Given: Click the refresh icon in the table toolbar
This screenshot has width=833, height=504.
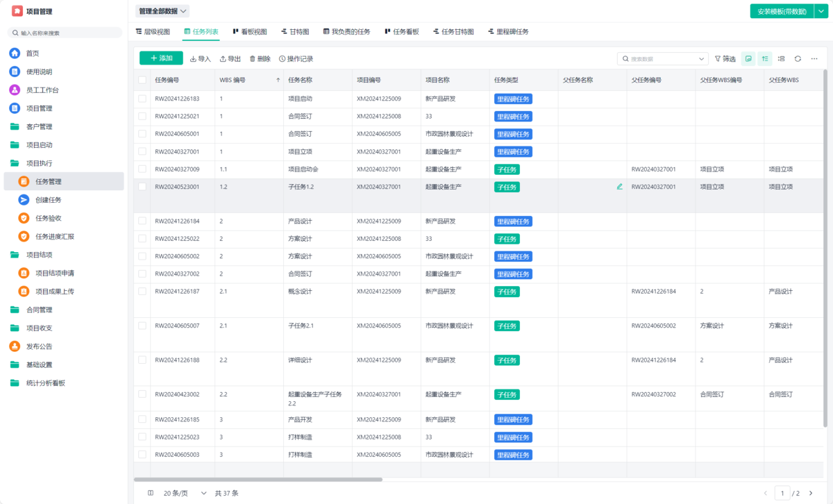Looking at the screenshot, I should pos(798,59).
